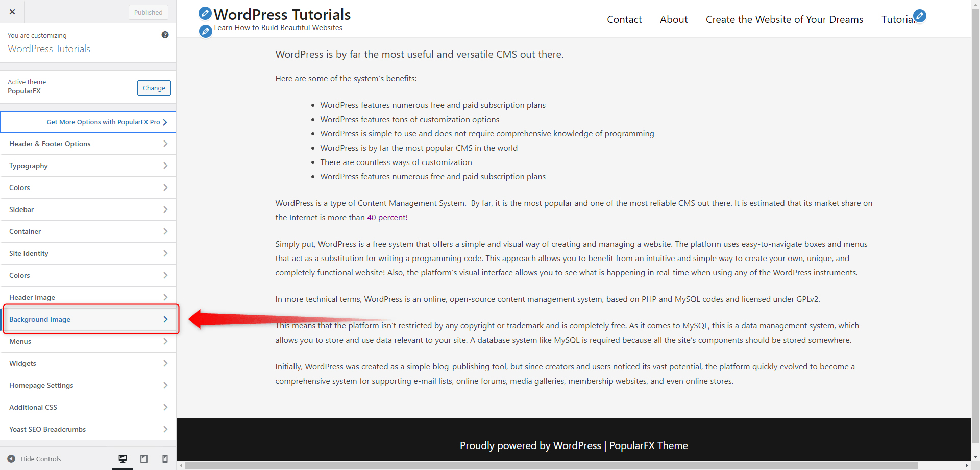Open the About page link
The width and height of the screenshot is (980, 470).
click(674, 19)
